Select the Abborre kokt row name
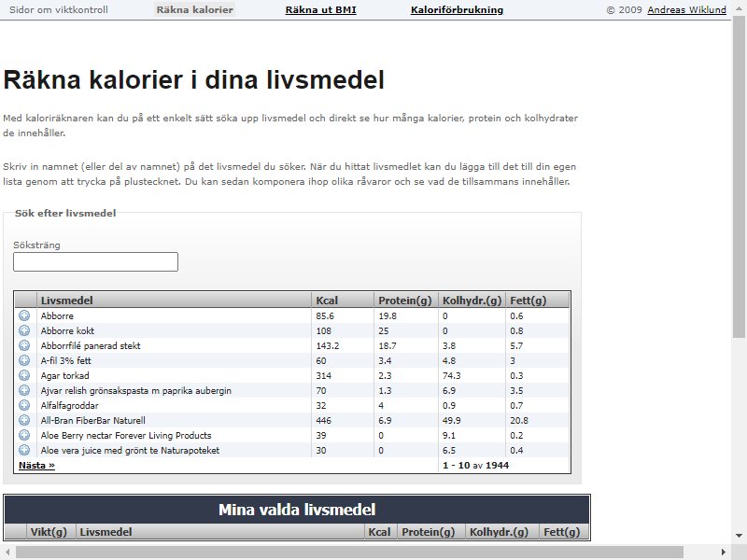747x560 pixels. click(x=67, y=330)
